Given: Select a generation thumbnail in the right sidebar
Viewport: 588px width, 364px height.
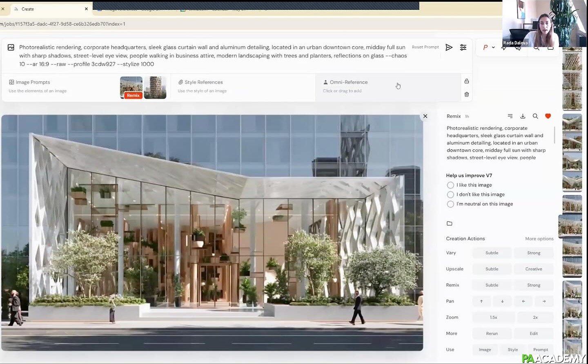Looking at the screenshot, I should (572, 226).
